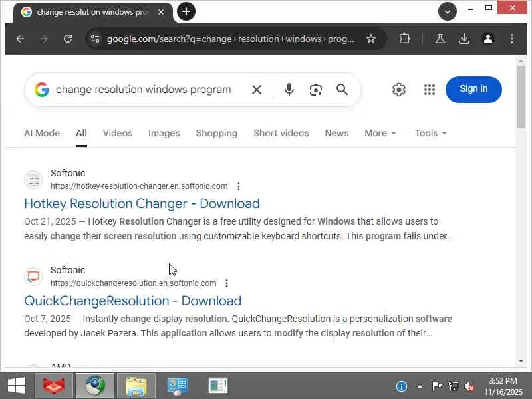Image resolution: width=532 pixels, height=399 pixels.
Task: Click the Sign in button
Action: coord(473,90)
